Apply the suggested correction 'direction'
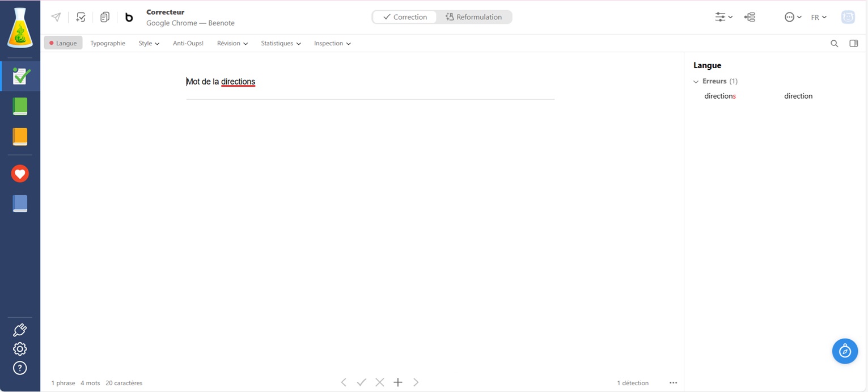The height and width of the screenshot is (392, 868). point(798,96)
